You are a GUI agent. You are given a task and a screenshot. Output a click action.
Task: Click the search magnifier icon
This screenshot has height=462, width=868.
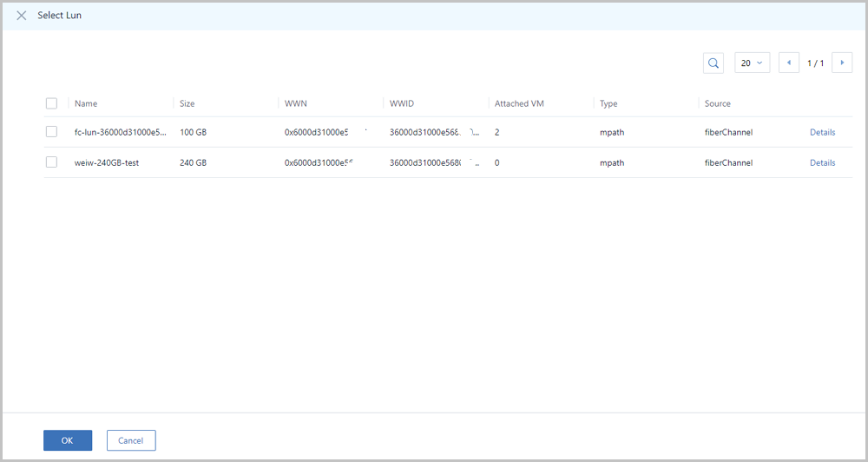713,63
